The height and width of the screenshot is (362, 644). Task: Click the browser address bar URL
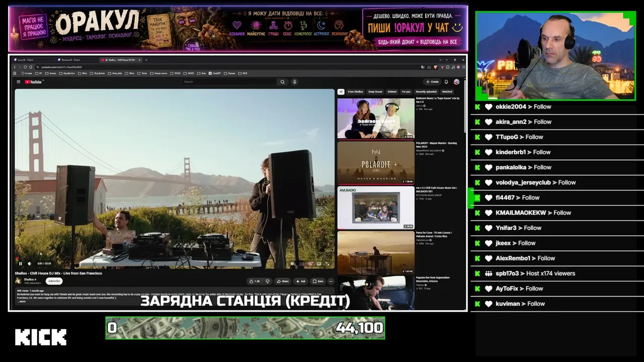(61, 67)
